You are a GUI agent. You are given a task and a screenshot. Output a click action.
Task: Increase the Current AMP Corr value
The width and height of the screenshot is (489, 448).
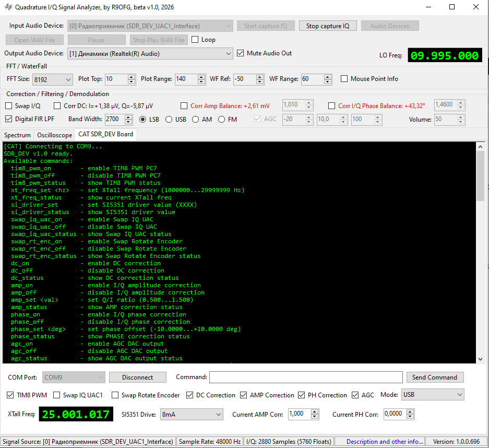coord(314,411)
